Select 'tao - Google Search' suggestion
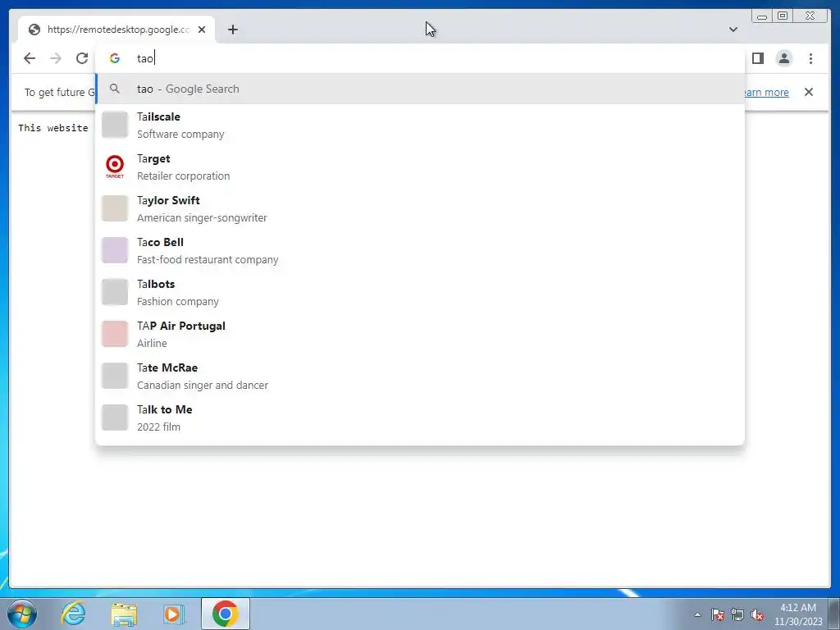Screen dimensions: 840x630 [x=420, y=89]
